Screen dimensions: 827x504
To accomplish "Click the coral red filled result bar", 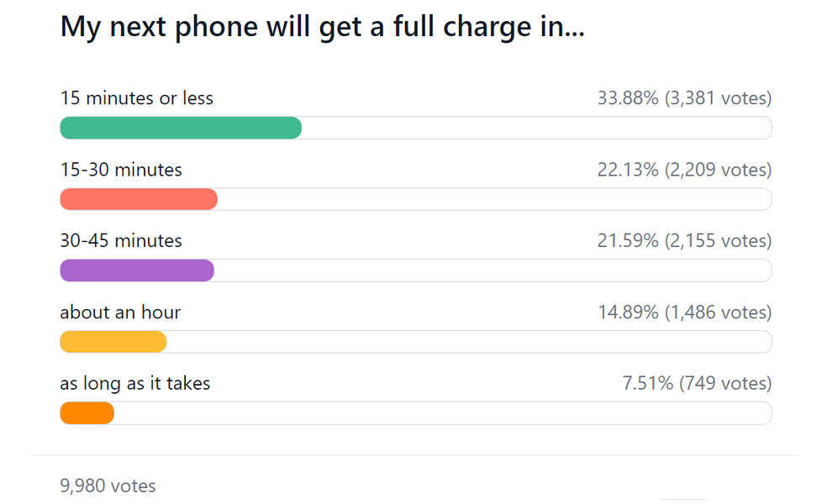I will tap(139, 199).
